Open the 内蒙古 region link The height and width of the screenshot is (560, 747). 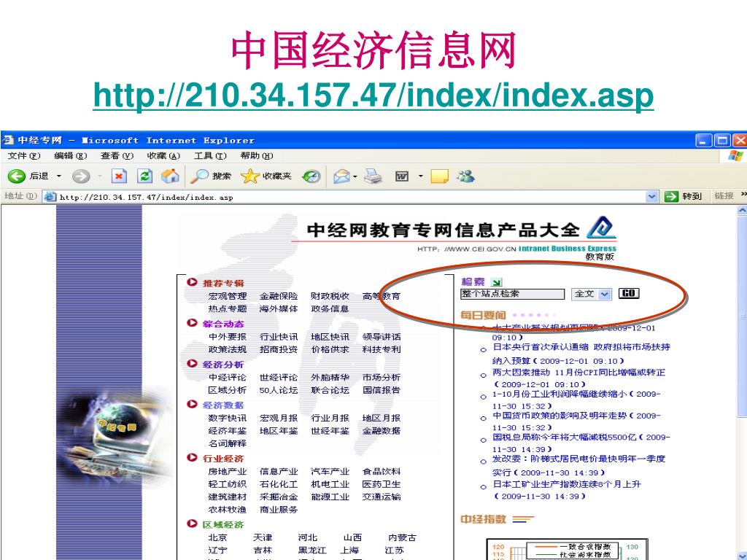[x=402, y=537]
